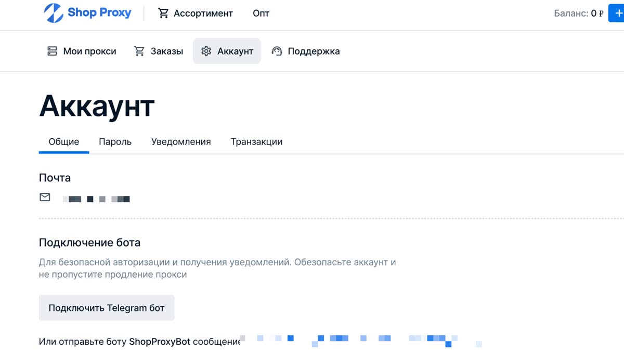Click the blurred email address under Почта
Screen dimensions: 624x364
(96, 199)
